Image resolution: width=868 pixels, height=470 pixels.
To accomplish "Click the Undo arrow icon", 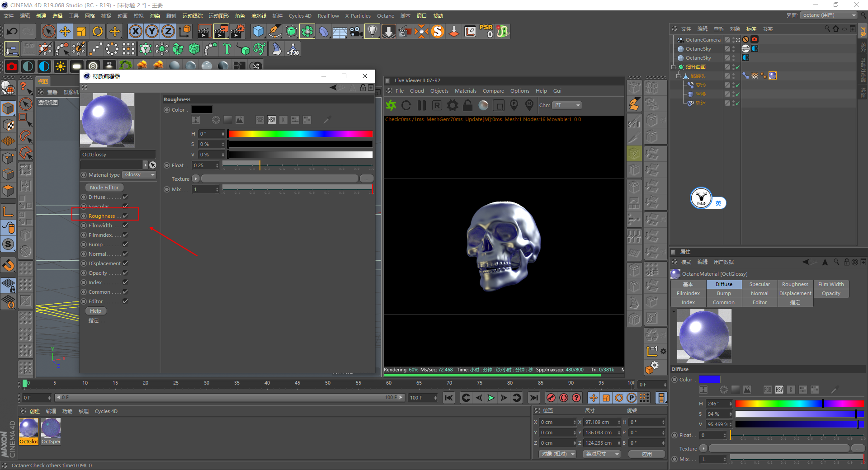I will pos(12,31).
